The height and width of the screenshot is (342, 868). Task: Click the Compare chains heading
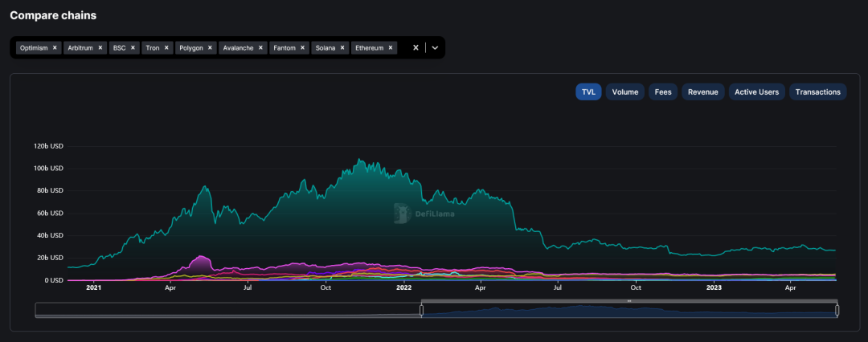[53, 15]
